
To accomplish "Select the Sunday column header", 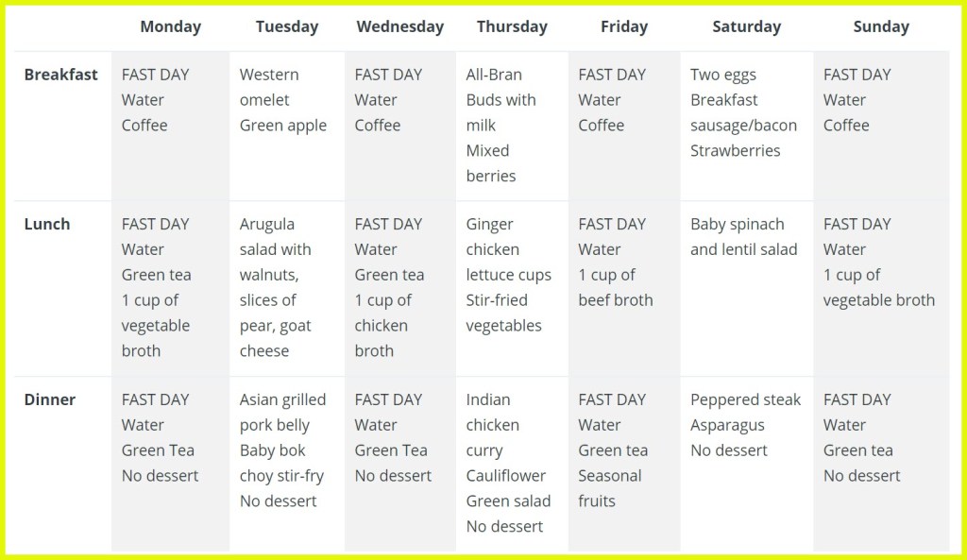I will click(880, 26).
